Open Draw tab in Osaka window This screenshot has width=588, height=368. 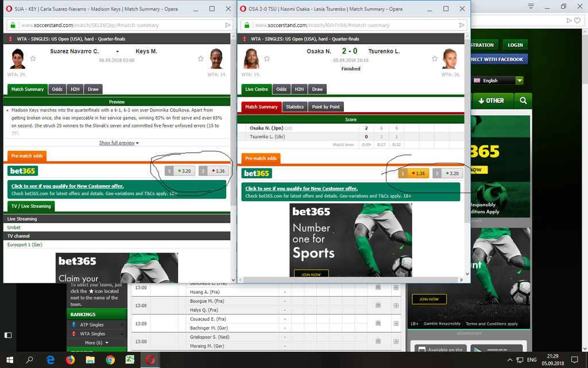[x=317, y=89]
